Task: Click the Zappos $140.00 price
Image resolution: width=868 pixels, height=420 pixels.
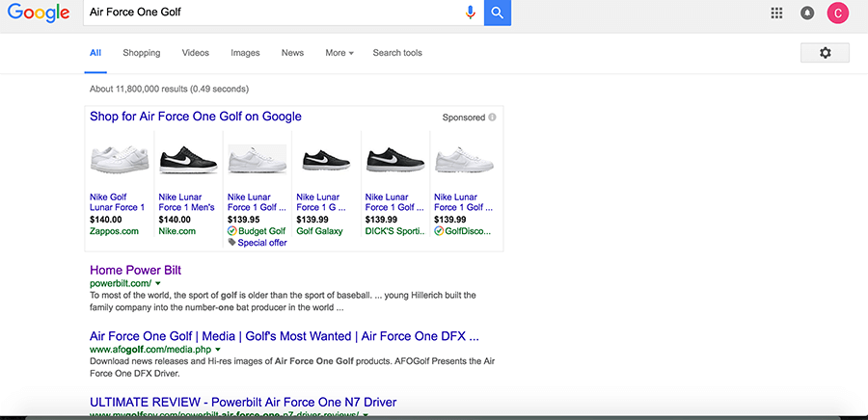Action: click(105, 220)
